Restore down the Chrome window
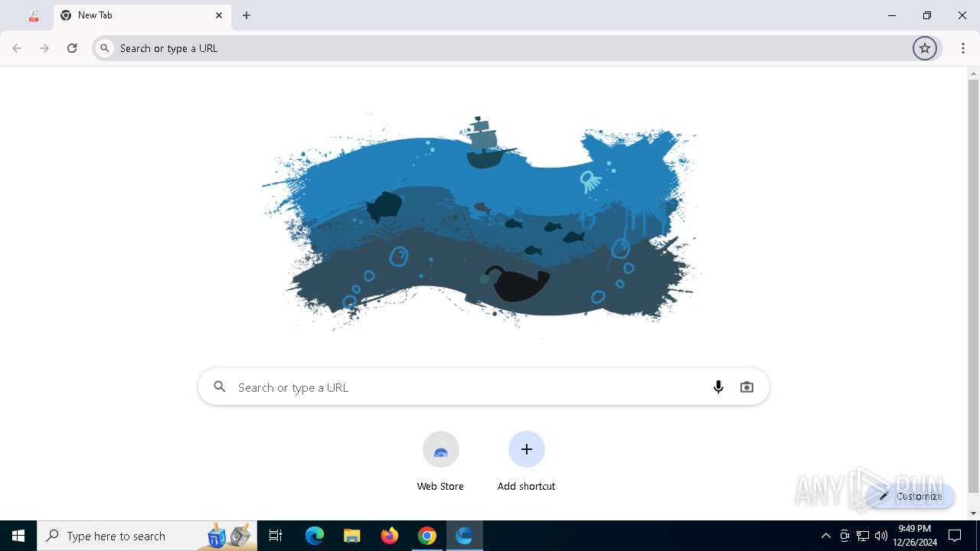Screen dimensions: 980x551 [927, 15]
